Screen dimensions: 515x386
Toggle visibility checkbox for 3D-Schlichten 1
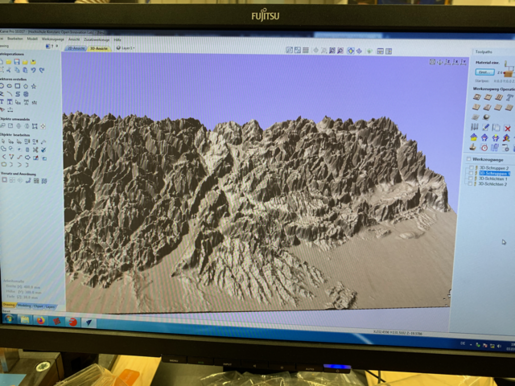[x=471, y=178]
